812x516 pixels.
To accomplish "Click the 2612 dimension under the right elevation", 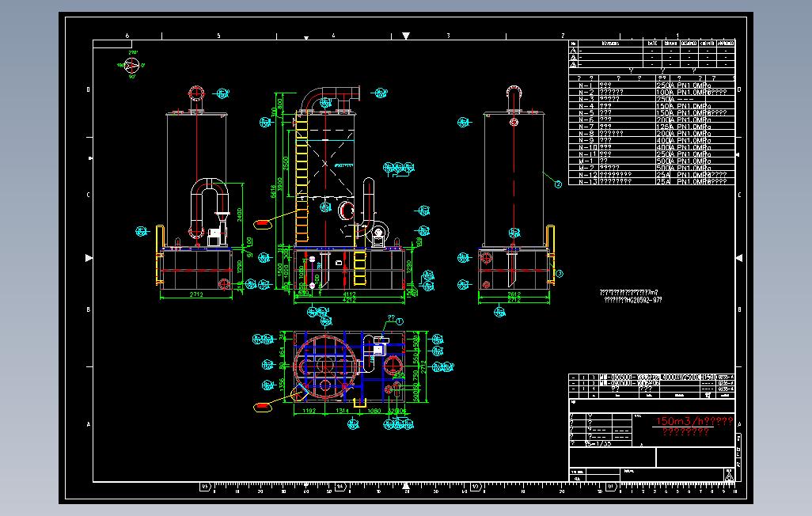I will coord(514,294).
